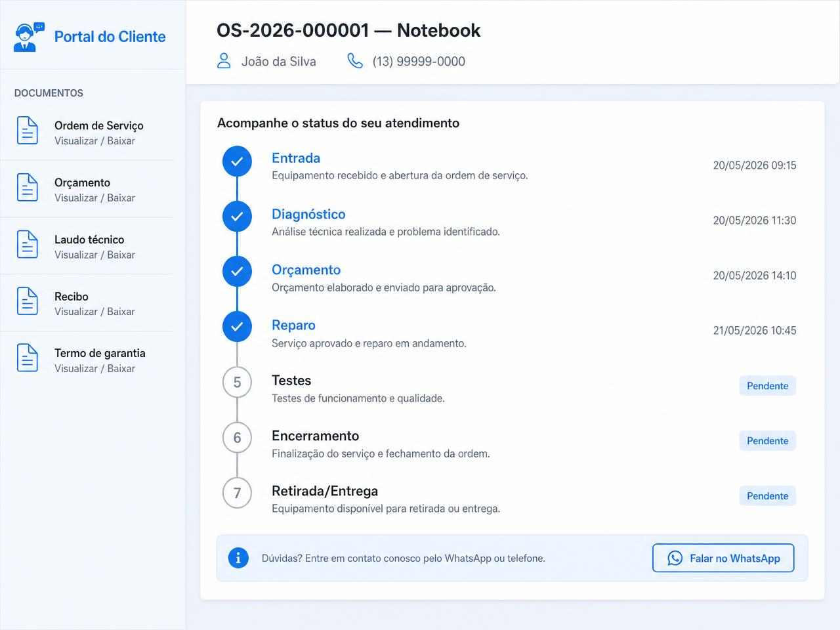Image resolution: width=840 pixels, height=630 pixels.
Task: Click the 'Dúvidas? Entre em contato' message
Action: (404, 558)
